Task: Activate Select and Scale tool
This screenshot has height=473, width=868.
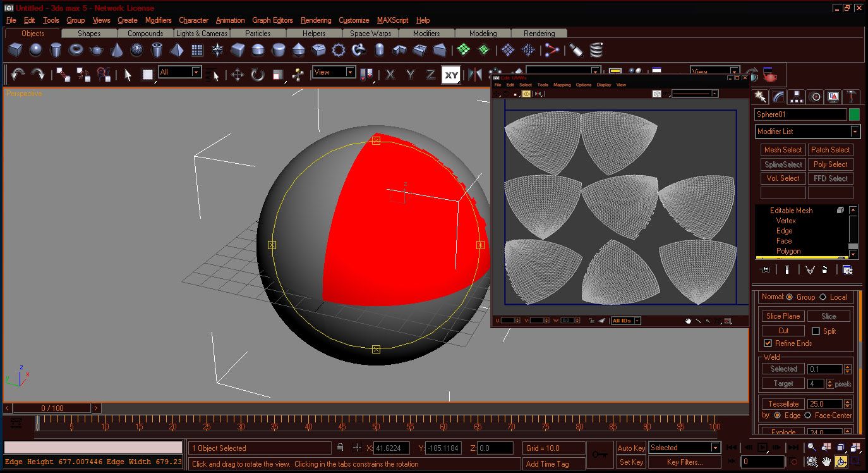Action: [x=278, y=75]
